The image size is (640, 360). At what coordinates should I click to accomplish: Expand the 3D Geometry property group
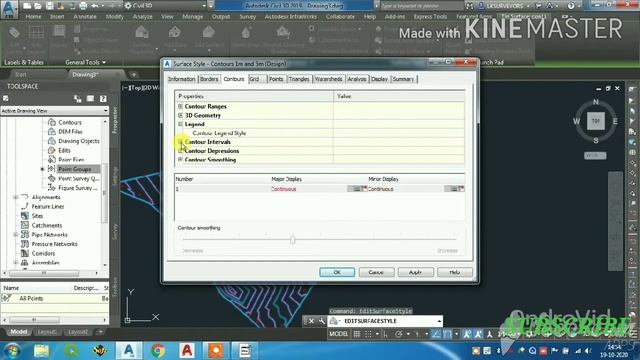point(180,115)
